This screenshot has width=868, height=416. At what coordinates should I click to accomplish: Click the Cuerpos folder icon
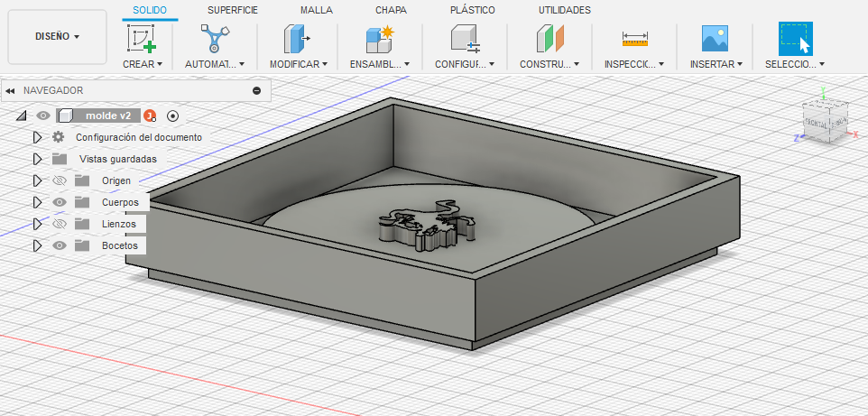82,202
